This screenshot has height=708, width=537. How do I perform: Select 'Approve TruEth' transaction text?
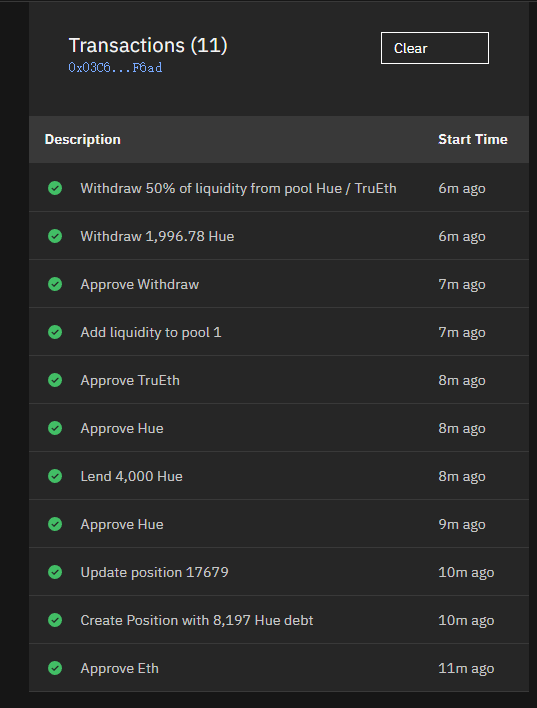tap(130, 380)
